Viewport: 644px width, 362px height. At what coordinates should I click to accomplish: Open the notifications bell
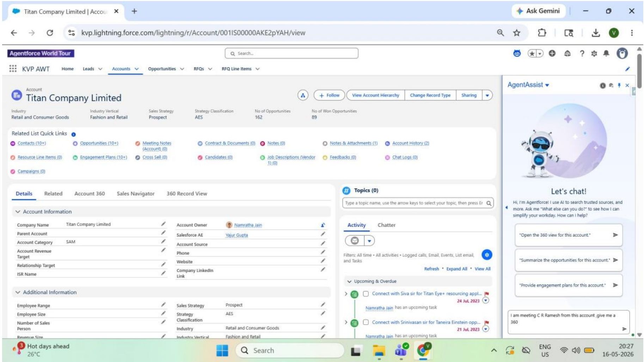point(606,54)
